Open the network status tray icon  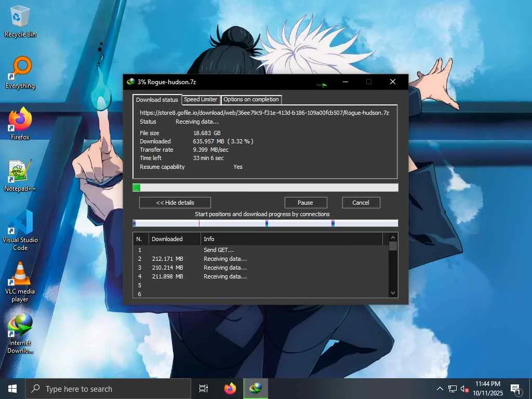tap(453, 389)
